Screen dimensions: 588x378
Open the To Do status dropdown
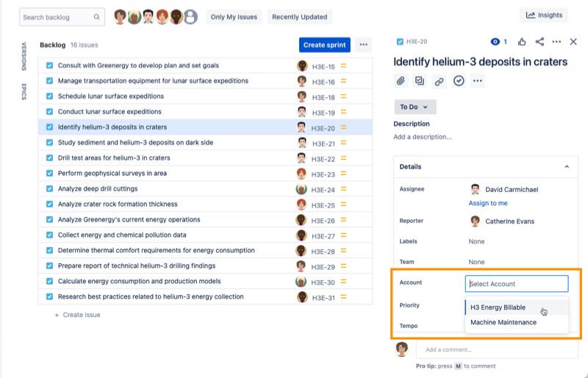415,107
